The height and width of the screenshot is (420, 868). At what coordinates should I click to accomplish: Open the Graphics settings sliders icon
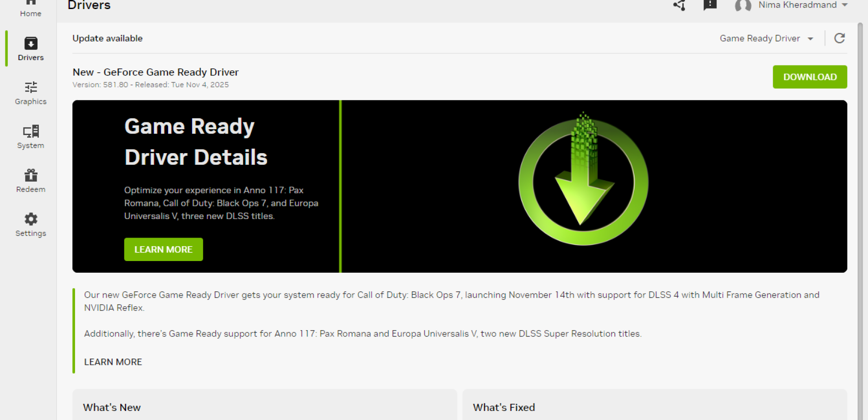click(31, 87)
